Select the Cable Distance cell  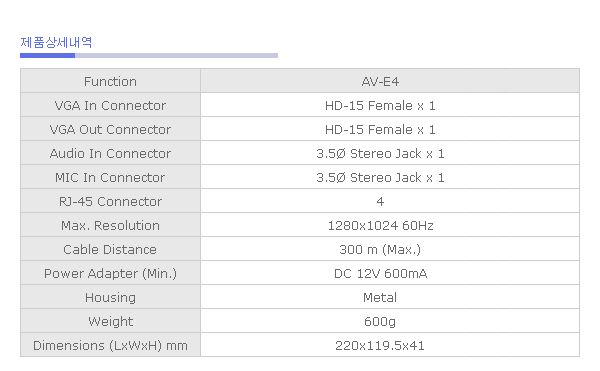[111, 249]
